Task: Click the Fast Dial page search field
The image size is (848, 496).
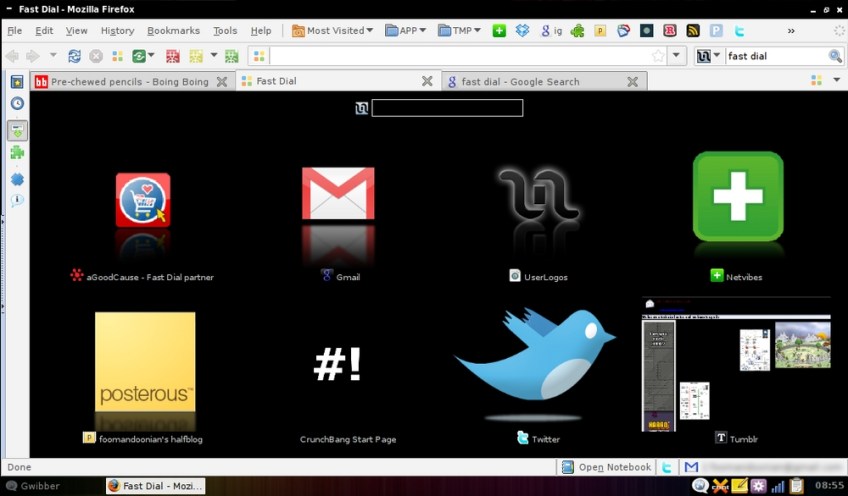Action: pos(447,108)
